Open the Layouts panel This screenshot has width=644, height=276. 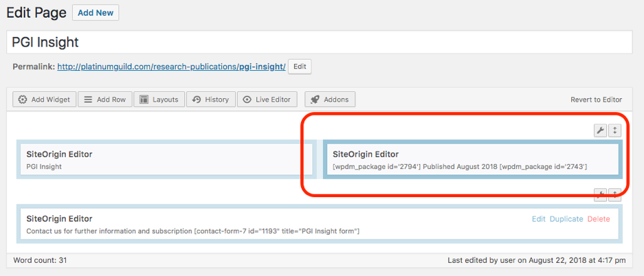pos(159,100)
